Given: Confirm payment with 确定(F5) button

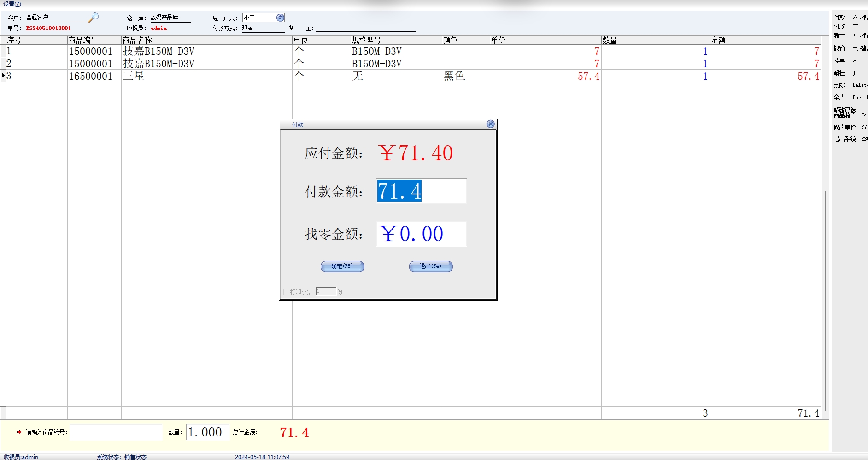Looking at the screenshot, I should (x=342, y=266).
